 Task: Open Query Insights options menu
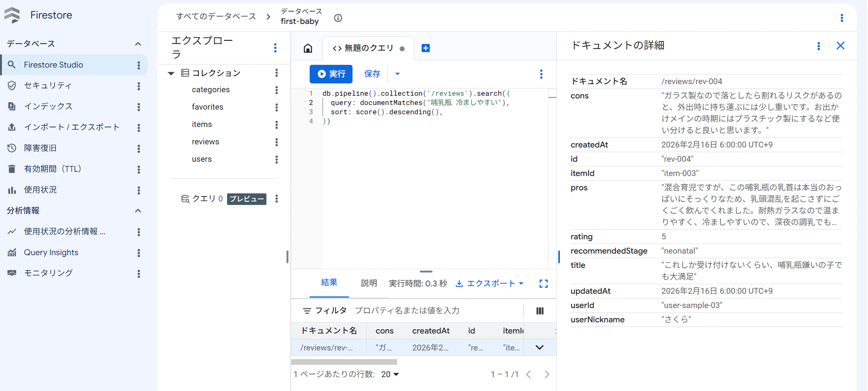[x=139, y=253]
